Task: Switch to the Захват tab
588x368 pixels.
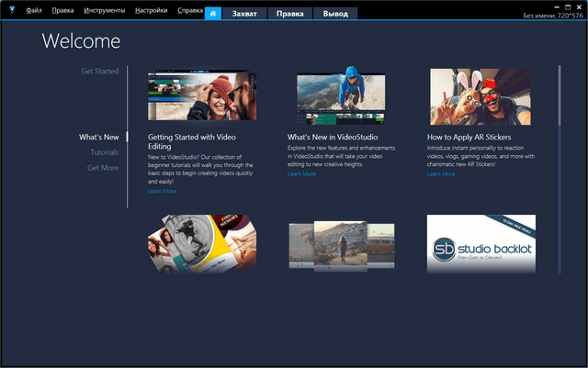Action: [x=244, y=14]
